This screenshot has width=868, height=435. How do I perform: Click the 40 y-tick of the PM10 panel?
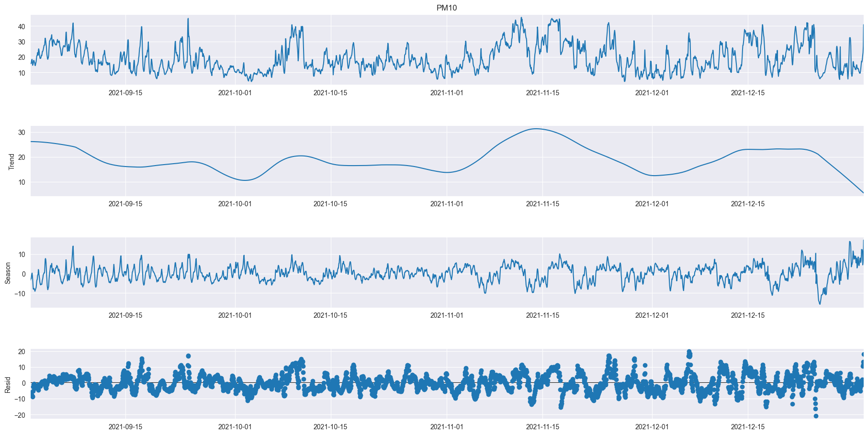22,26
